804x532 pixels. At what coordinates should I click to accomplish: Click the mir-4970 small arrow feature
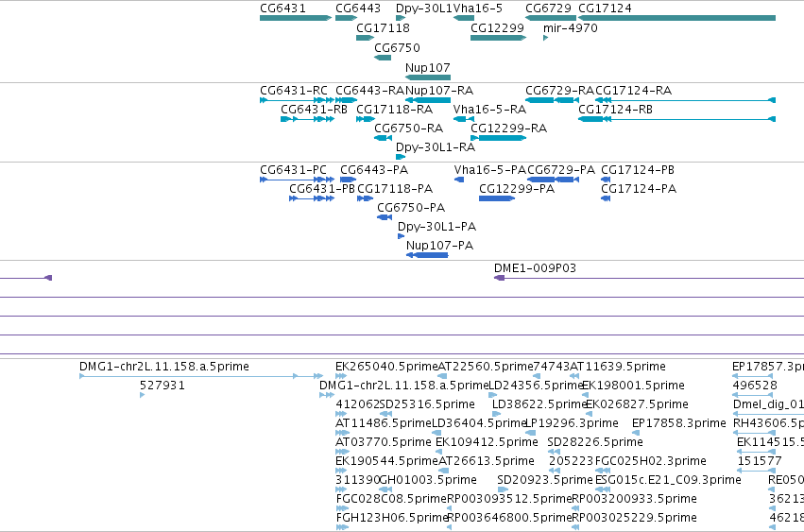[x=545, y=38]
